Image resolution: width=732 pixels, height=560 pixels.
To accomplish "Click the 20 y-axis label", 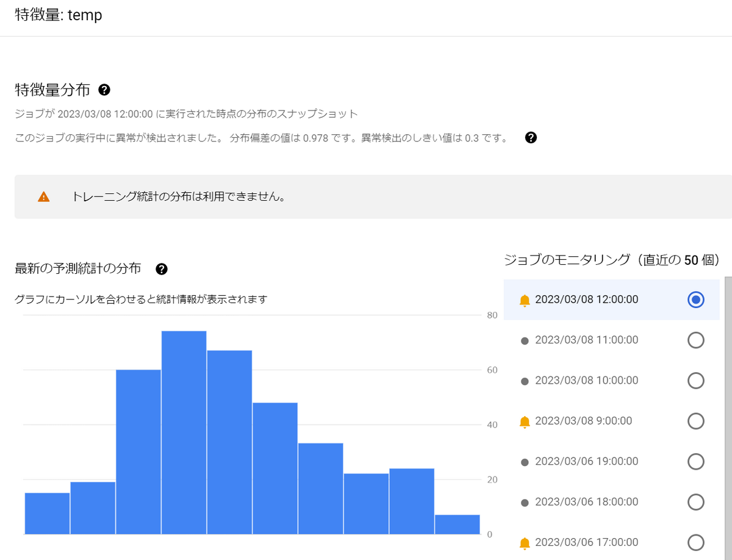I will (x=493, y=479).
